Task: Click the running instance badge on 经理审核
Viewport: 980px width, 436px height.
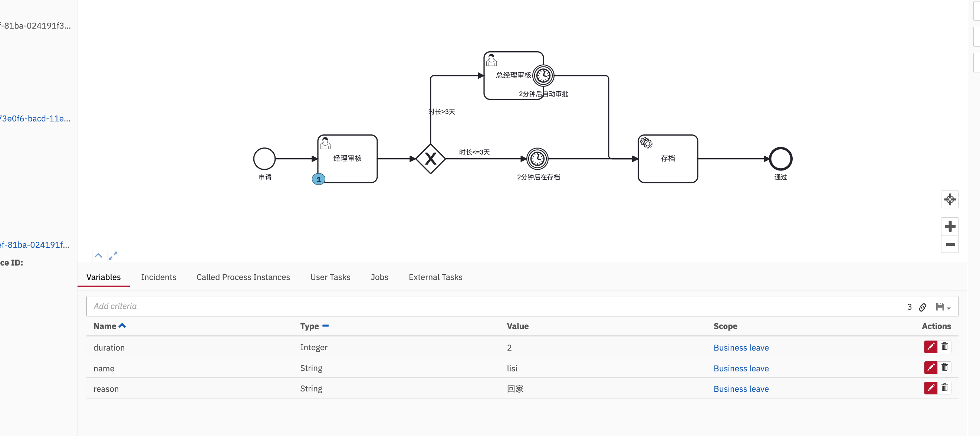Action: click(318, 179)
